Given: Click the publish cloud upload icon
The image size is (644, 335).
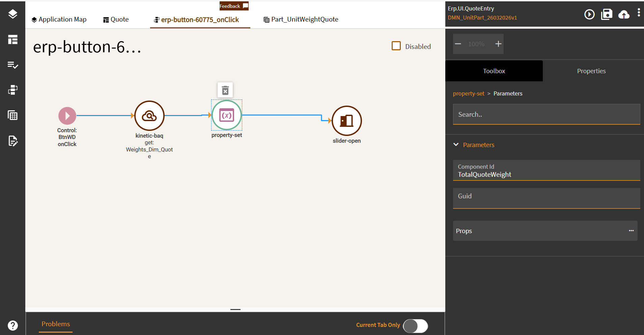Looking at the screenshot, I should coord(624,14).
